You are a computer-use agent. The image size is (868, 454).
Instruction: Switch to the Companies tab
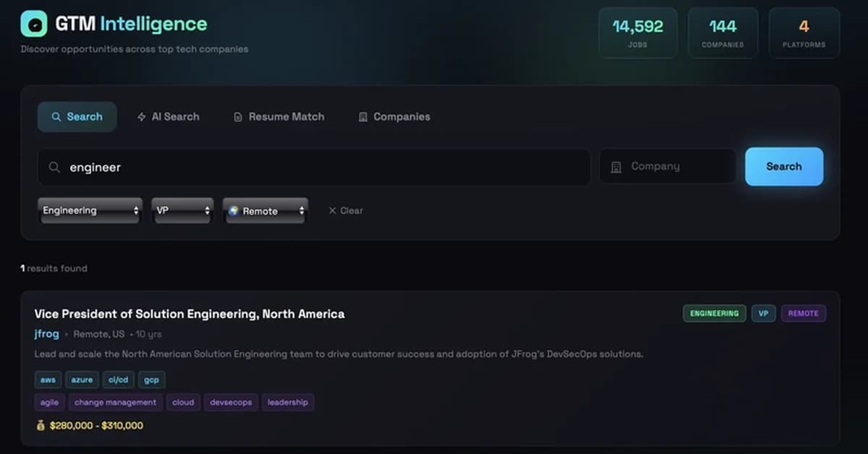pos(393,116)
